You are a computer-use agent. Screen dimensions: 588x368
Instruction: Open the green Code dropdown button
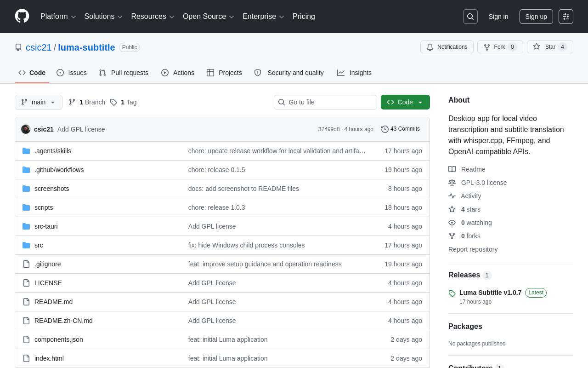405,102
